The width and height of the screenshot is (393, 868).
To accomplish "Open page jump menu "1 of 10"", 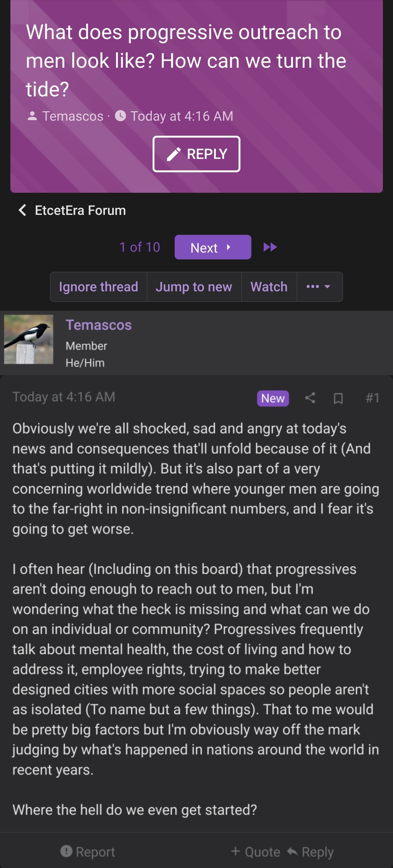I will (140, 247).
